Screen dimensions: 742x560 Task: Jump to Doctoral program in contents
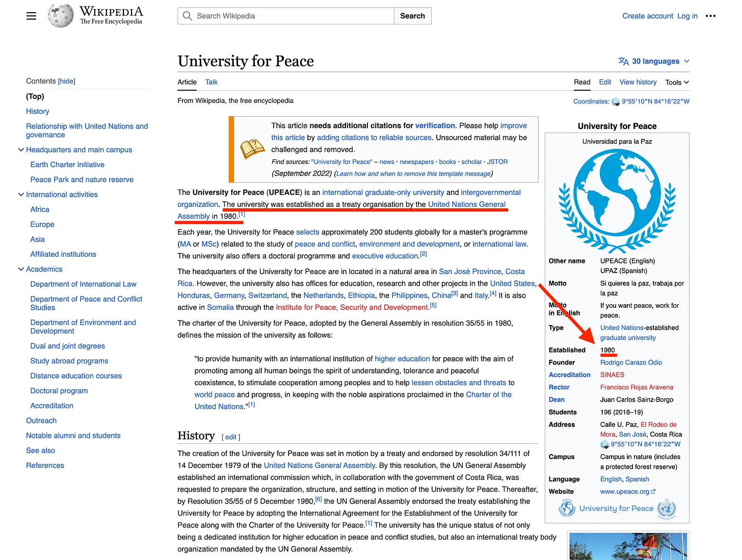[x=59, y=391]
